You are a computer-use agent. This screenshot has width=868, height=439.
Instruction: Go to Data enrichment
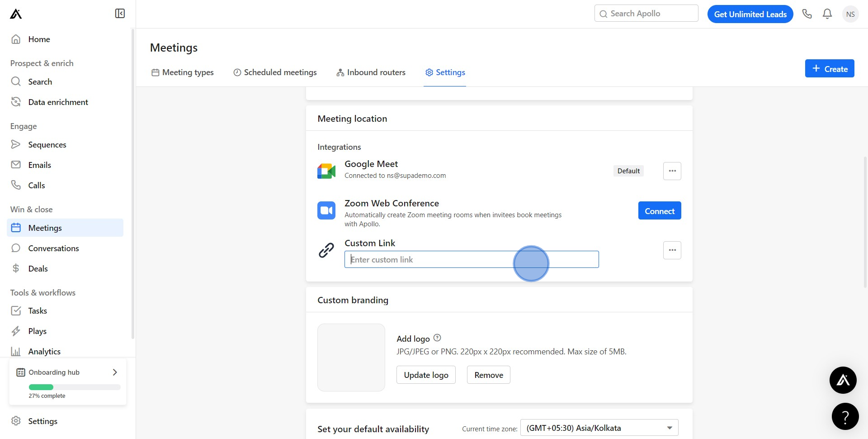point(65,102)
